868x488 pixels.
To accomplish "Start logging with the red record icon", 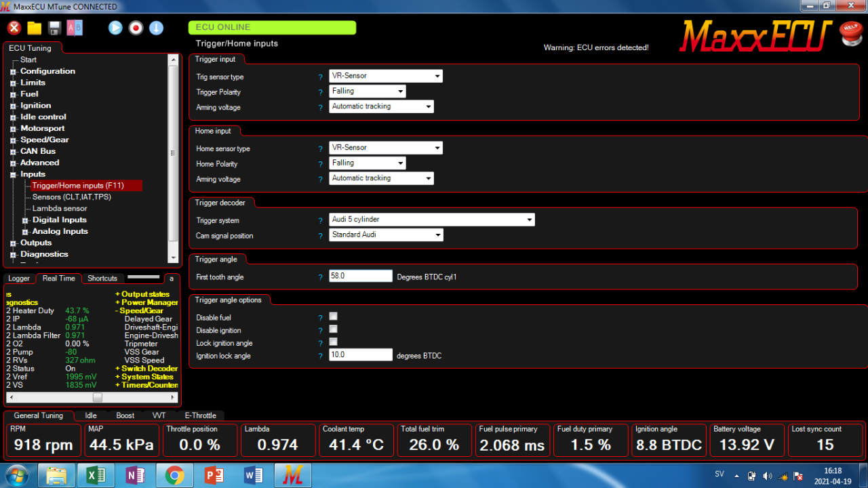I will pyautogui.click(x=136, y=28).
